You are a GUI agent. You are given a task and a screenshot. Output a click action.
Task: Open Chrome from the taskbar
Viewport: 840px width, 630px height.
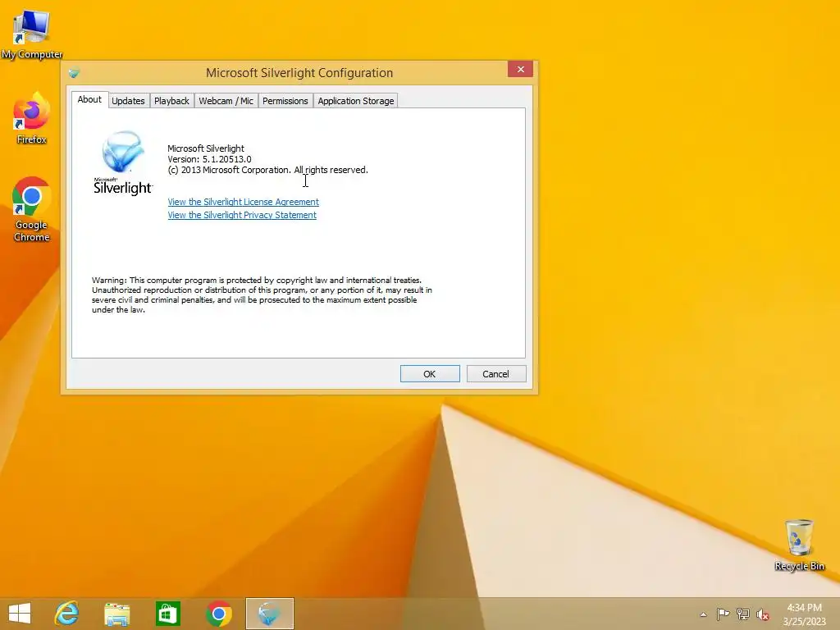(x=218, y=614)
